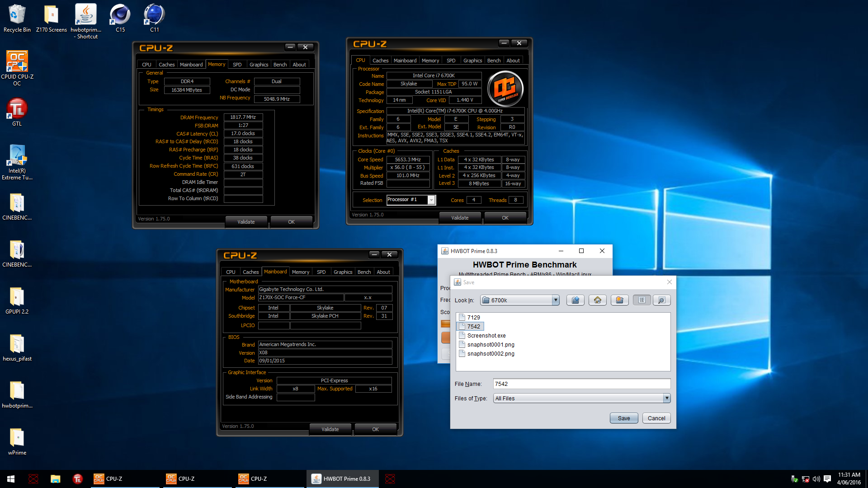Select Screenshot.exe in the file list
This screenshot has width=868, height=488.
[x=482, y=335]
